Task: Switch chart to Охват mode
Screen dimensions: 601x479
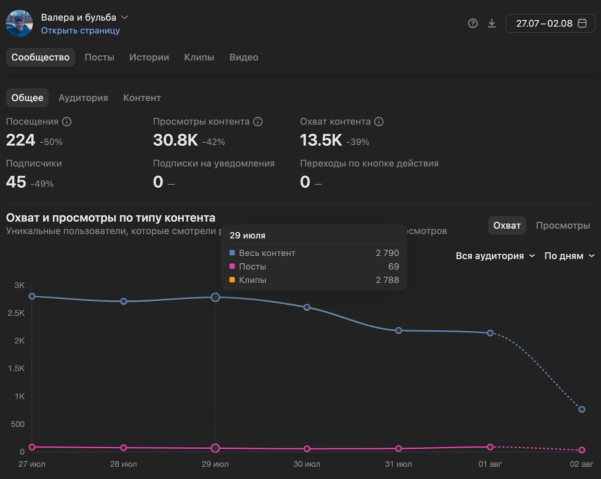Action: tap(507, 225)
